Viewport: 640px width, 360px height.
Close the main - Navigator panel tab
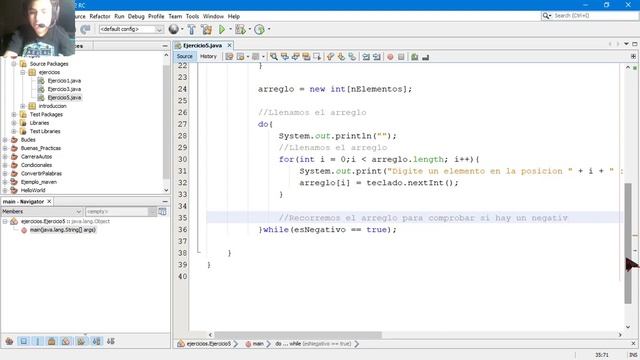49,202
